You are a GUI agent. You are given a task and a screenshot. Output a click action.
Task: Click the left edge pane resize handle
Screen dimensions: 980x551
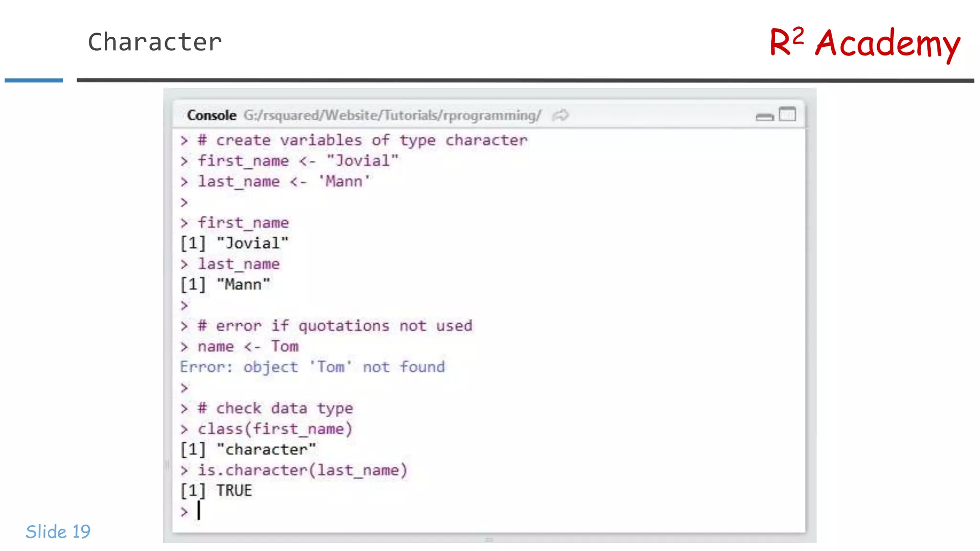tap(167, 464)
